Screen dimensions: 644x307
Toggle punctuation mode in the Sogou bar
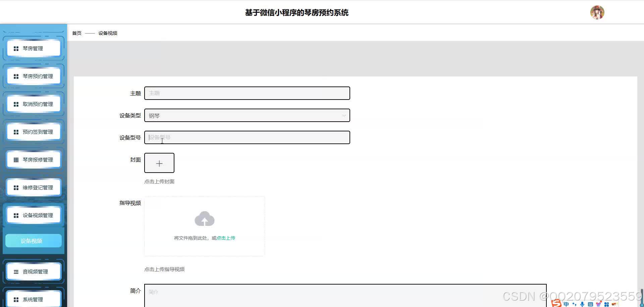click(x=574, y=304)
